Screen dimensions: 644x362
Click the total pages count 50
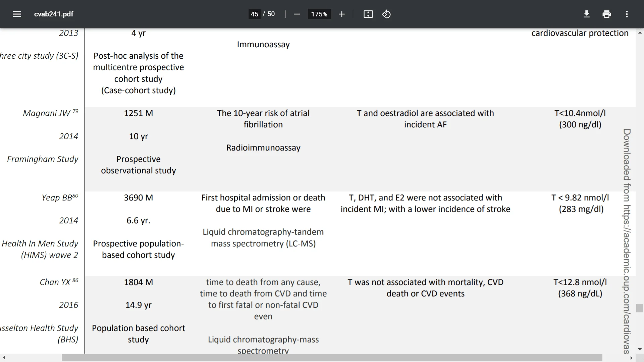coord(271,14)
